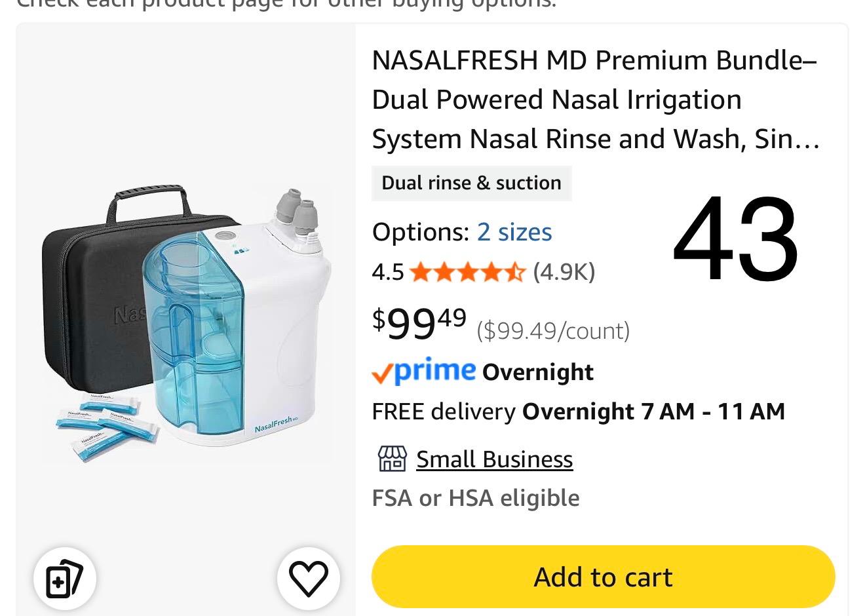Screen dimensions: 865x616
Task: Click the orange star rating icons
Action: (x=467, y=271)
